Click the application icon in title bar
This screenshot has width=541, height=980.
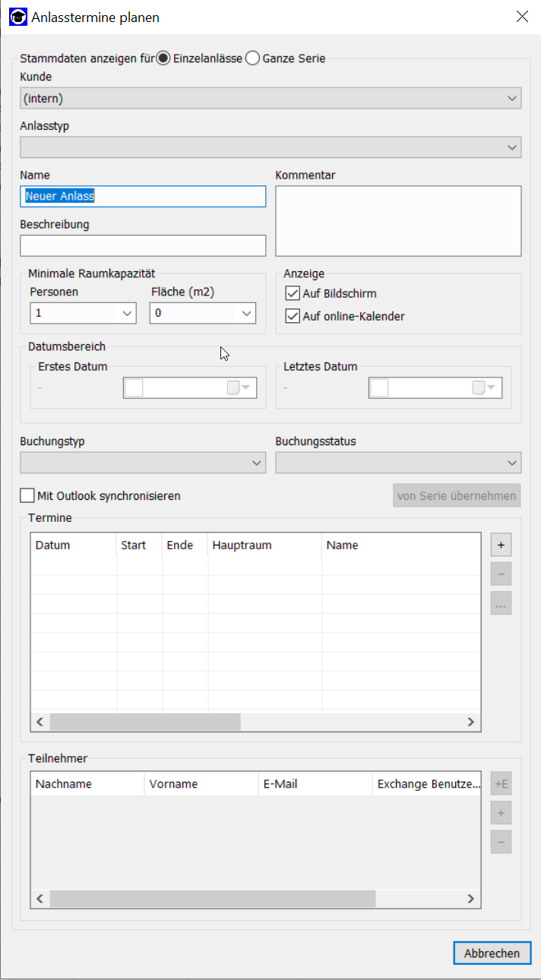(17, 17)
